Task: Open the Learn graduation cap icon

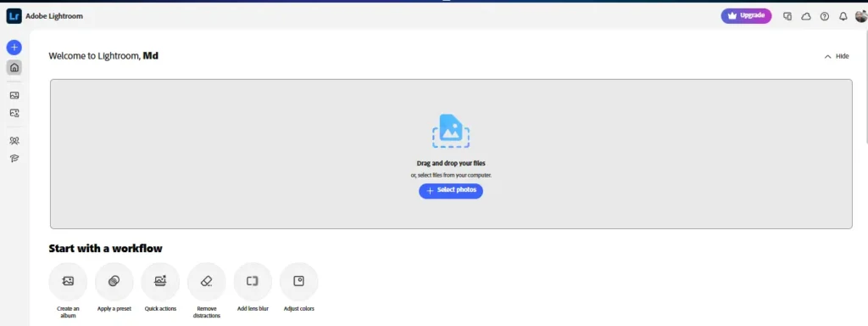Action: pos(14,159)
